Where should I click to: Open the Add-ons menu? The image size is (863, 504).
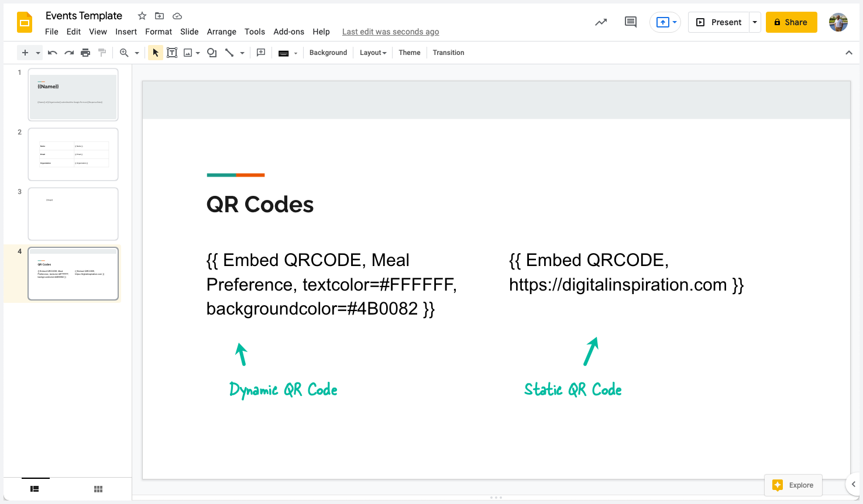click(x=288, y=32)
